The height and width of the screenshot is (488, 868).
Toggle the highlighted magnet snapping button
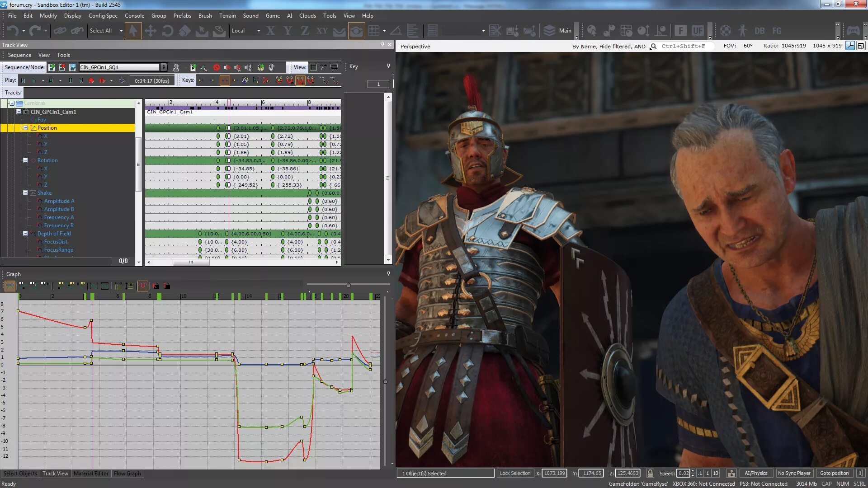(300, 80)
